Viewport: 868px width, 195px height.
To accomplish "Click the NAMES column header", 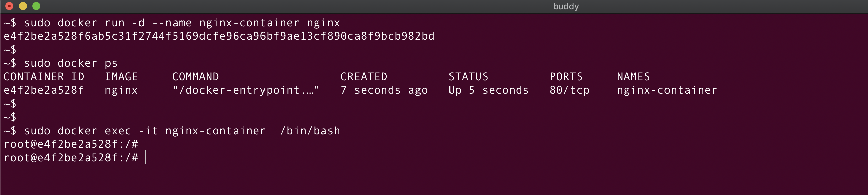I will [x=633, y=77].
